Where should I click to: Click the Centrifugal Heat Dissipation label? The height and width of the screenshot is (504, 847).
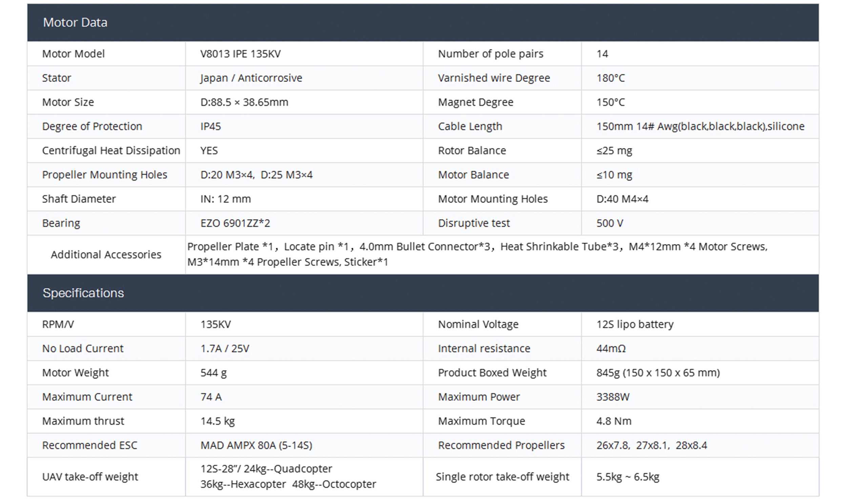click(x=111, y=150)
